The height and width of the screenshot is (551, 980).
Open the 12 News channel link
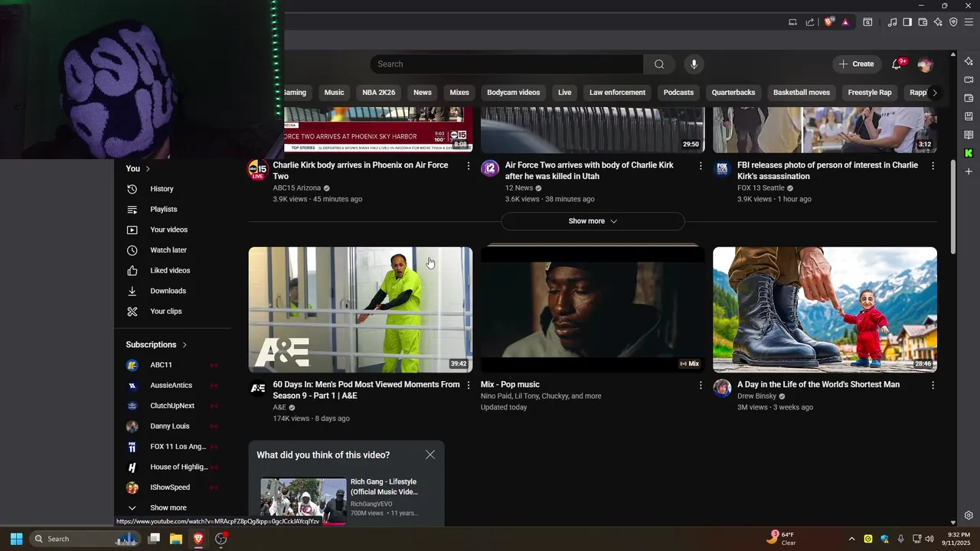pyautogui.click(x=518, y=188)
